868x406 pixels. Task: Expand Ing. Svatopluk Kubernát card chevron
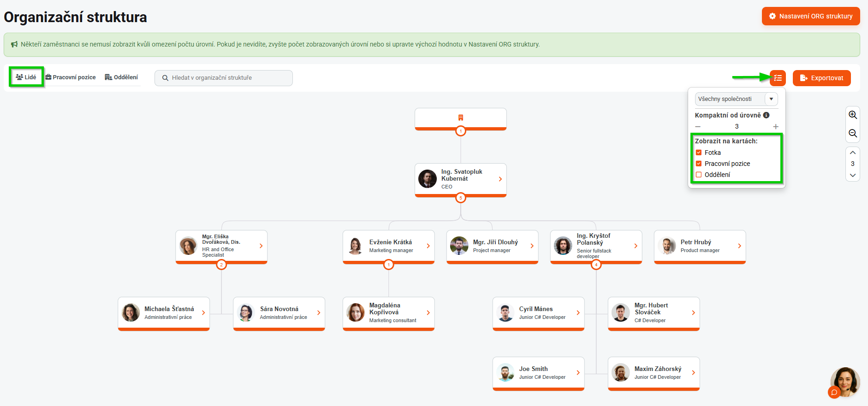coord(500,179)
